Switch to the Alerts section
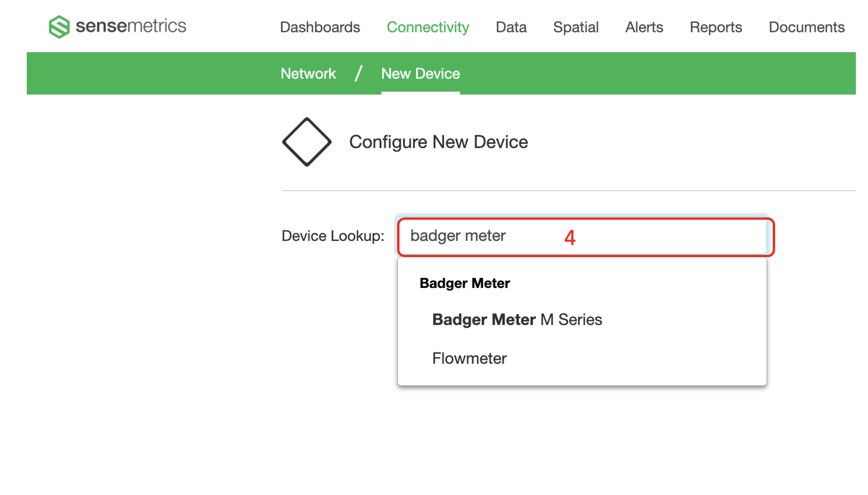Image resolution: width=868 pixels, height=495 pixels. tap(644, 27)
